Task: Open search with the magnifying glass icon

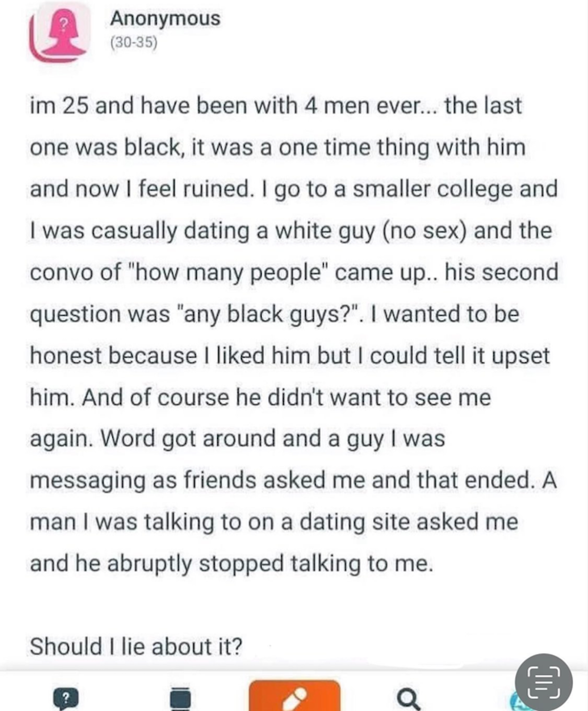Action: click(x=408, y=698)
